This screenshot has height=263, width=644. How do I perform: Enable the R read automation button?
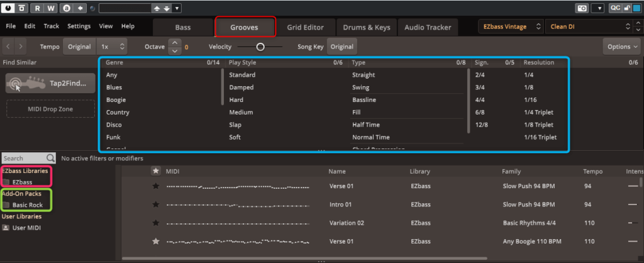click(x=37, y=8)
